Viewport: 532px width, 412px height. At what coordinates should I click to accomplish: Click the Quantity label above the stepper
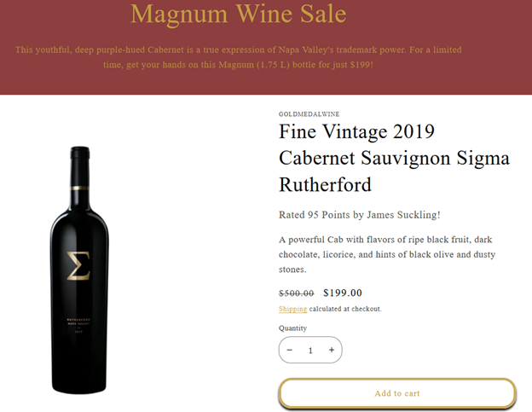292,328
